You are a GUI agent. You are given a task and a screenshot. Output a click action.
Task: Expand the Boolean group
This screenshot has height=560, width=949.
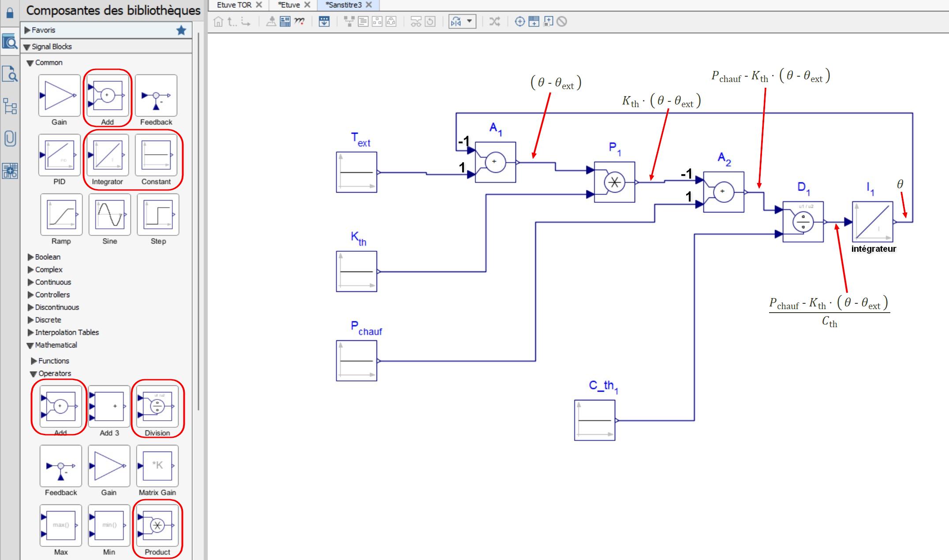pyautogui.click(x=30, y=257)
